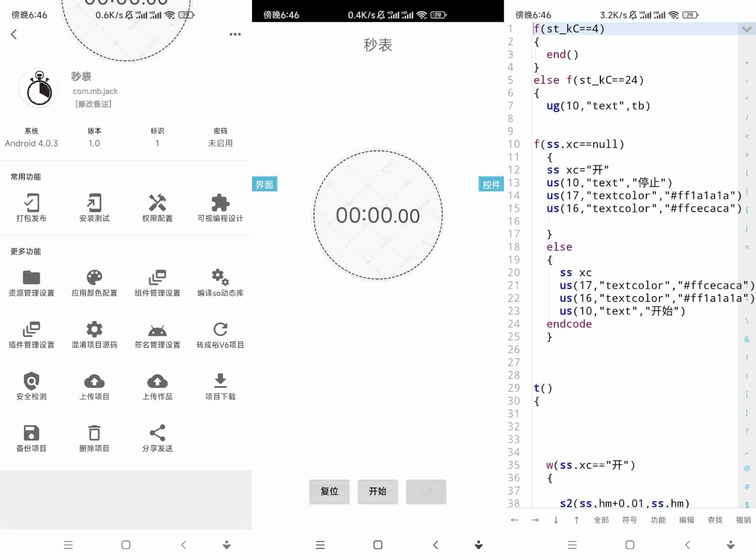Place cursor on code line 35 w(ss.xc=="开")

(x=591, y=465)
